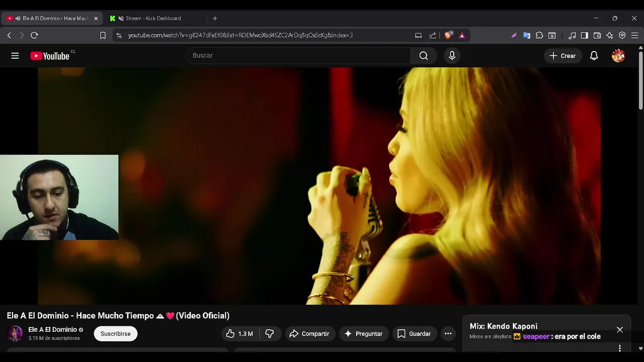Unmute icon on Kick Dashboard tab

tap(121, 19)
